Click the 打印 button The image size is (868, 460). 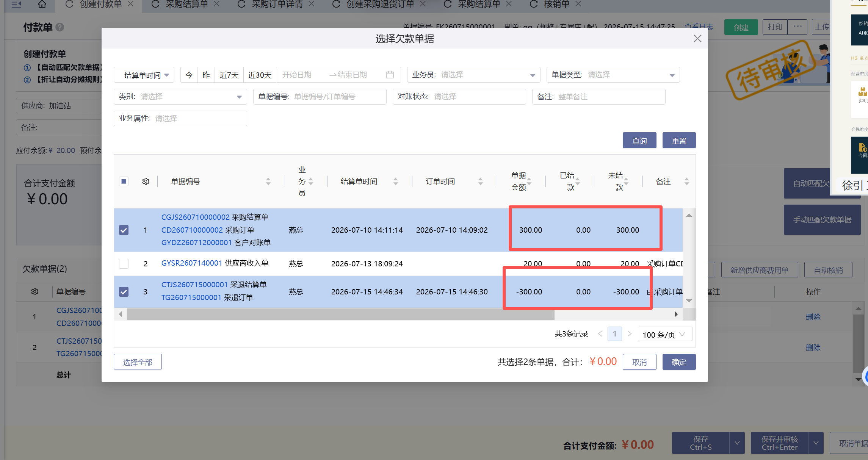[x=775, y=27]
